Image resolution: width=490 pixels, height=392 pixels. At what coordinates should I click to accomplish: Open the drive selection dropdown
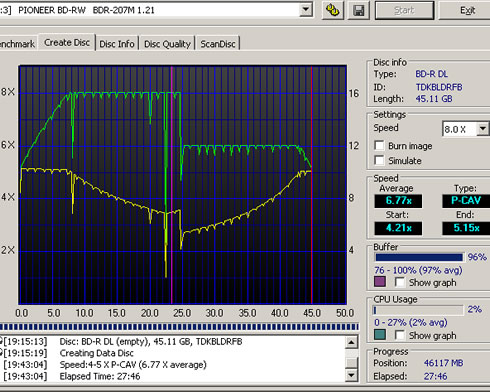[x=306, y=10]
